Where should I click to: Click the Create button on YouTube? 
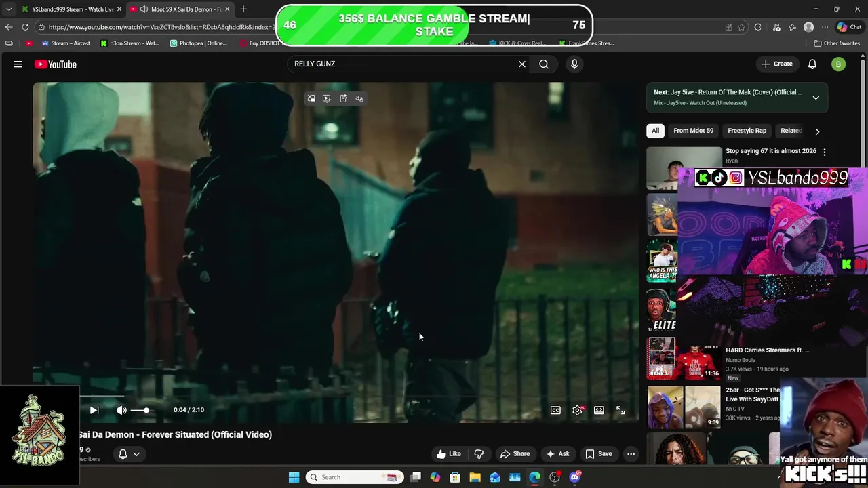pyautogui.click(x=776, y=64)
